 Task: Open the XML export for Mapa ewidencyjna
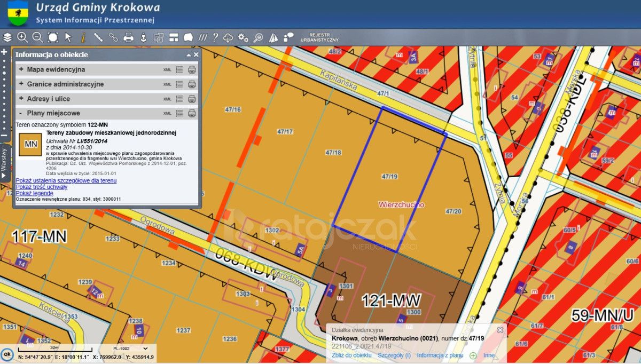[167, 70]
